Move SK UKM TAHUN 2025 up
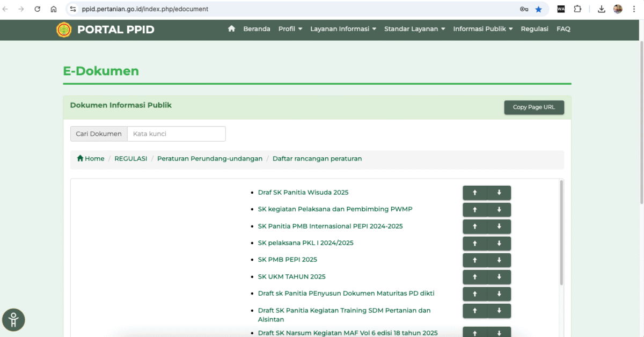The width and height of the screenshot is (644, 337). pyautogui.click(x=474, y=277)
